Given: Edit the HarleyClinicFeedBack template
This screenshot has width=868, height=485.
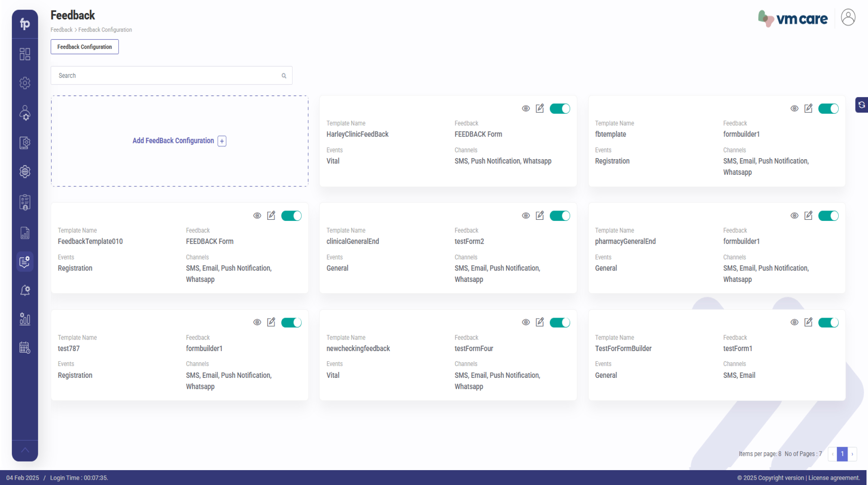Looking at the screenshot, I should pos(540,108).
